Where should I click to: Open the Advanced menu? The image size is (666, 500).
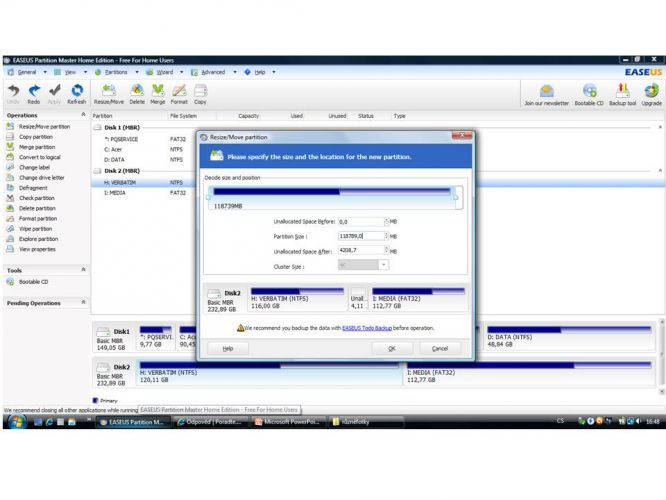(213, 72)
